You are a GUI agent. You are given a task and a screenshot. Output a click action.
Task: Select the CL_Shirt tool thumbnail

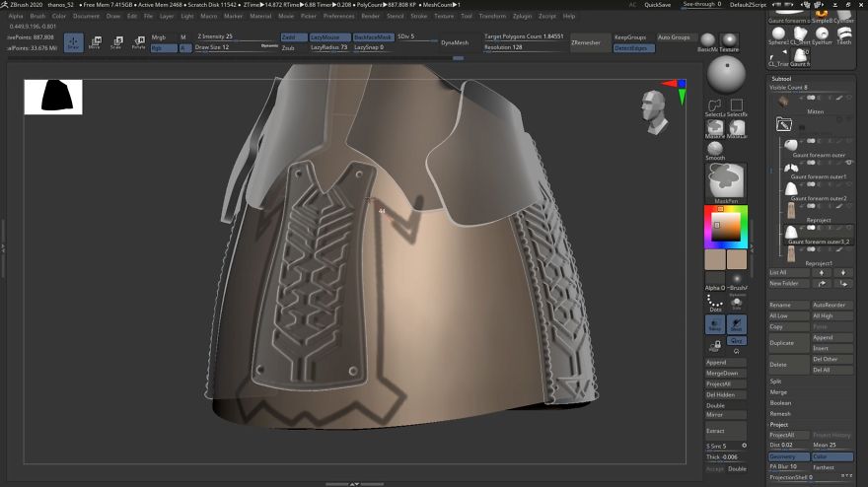pos(800,35)
